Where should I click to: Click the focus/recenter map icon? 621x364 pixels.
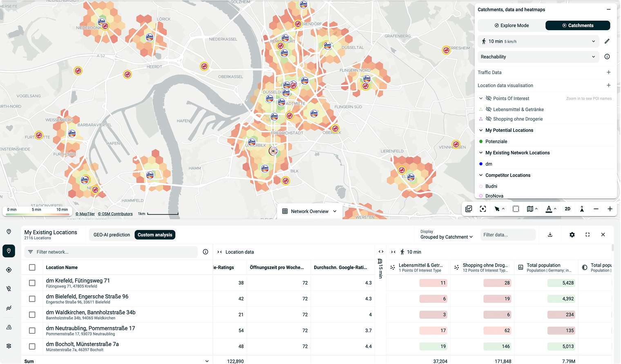[483, 209]
